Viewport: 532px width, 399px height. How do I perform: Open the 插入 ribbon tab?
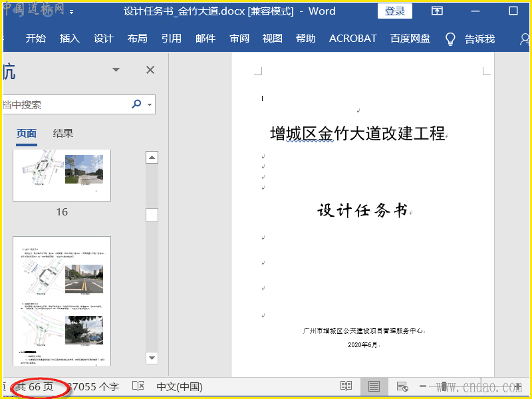70,39
